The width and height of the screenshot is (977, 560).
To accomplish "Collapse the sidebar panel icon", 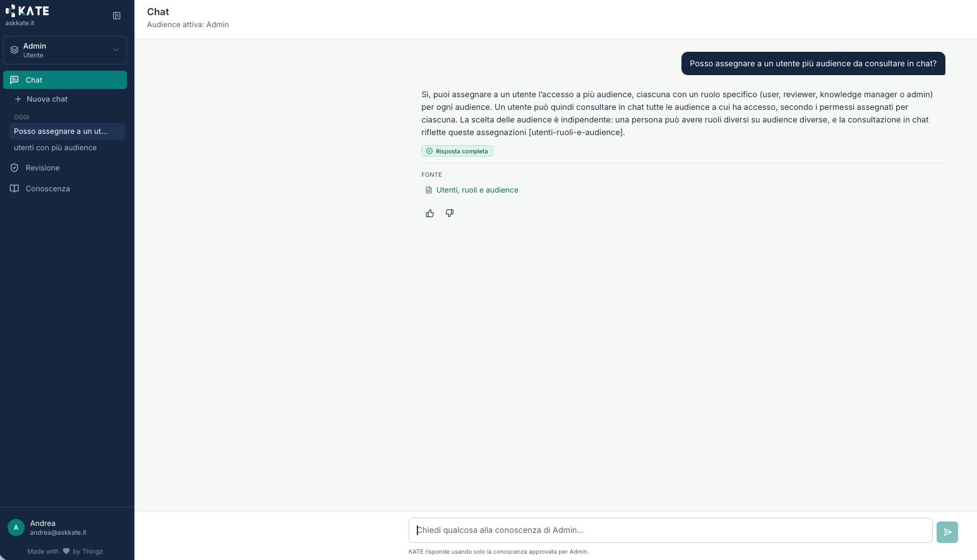I will (117, 16).
